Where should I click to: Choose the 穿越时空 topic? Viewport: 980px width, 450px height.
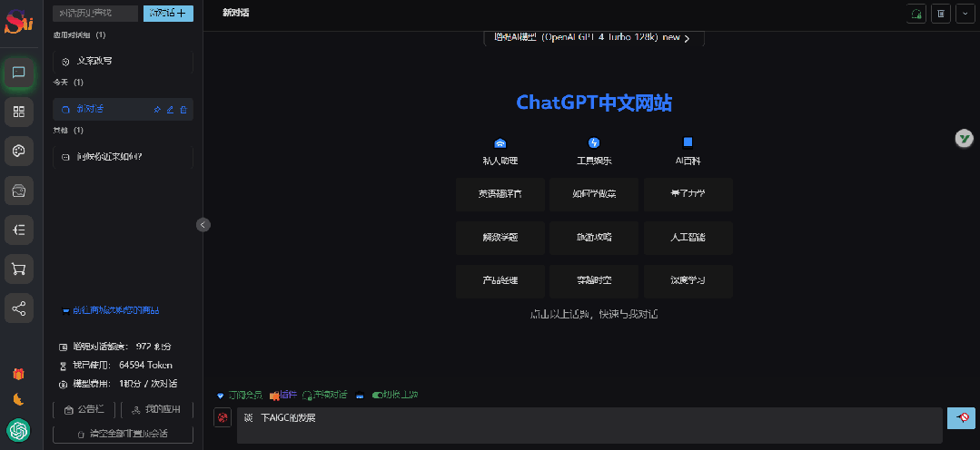[x=594, y=281]
